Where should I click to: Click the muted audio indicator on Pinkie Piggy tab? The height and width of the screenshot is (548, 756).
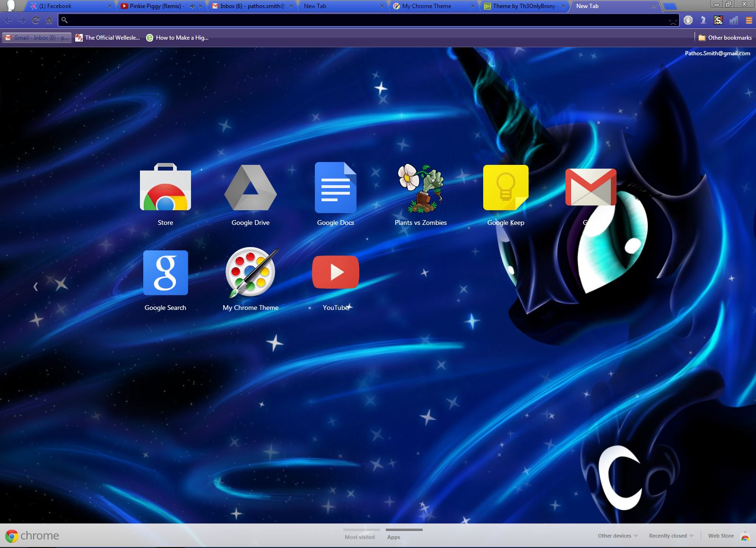192,6
